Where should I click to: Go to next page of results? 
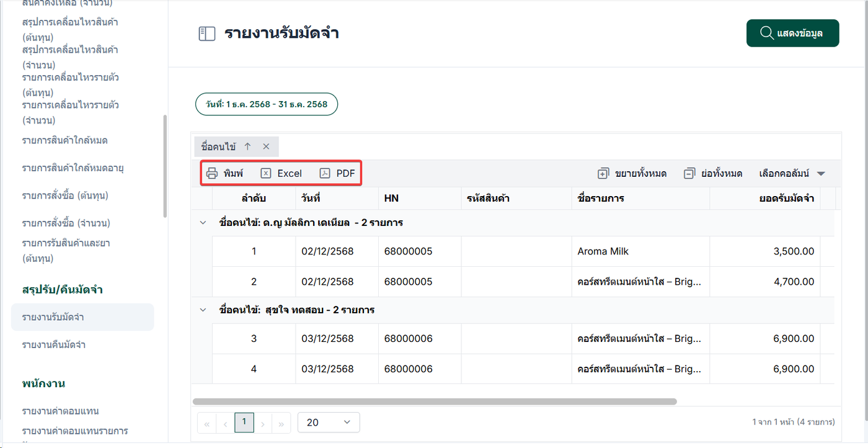pos(263,423)
